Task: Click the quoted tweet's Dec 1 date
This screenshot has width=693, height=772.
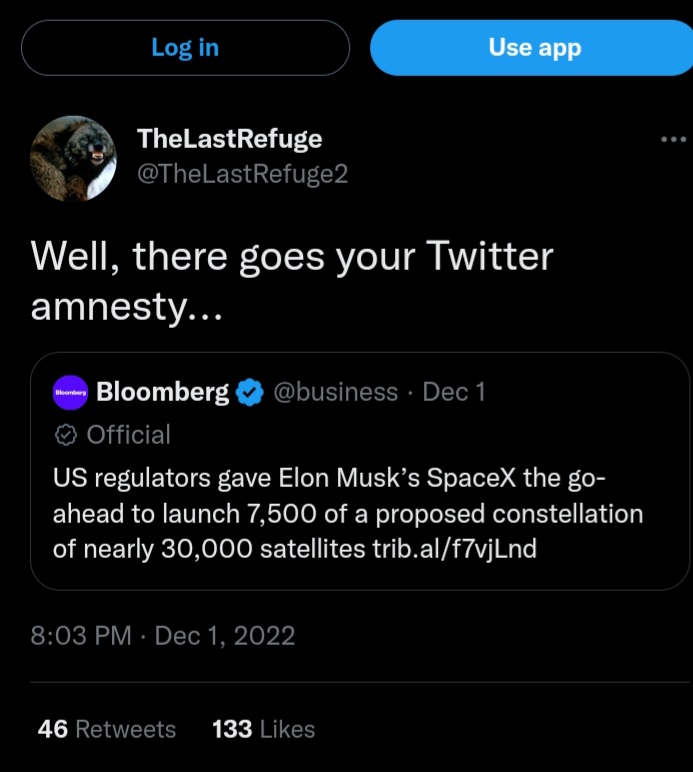Action: pyautogui.click(x=454, y=392)
